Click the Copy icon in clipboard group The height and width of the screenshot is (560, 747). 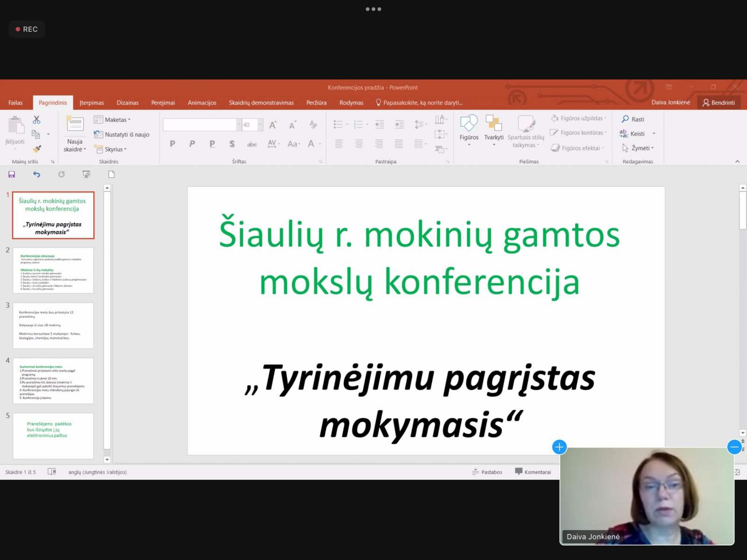(x=36, y=134)
